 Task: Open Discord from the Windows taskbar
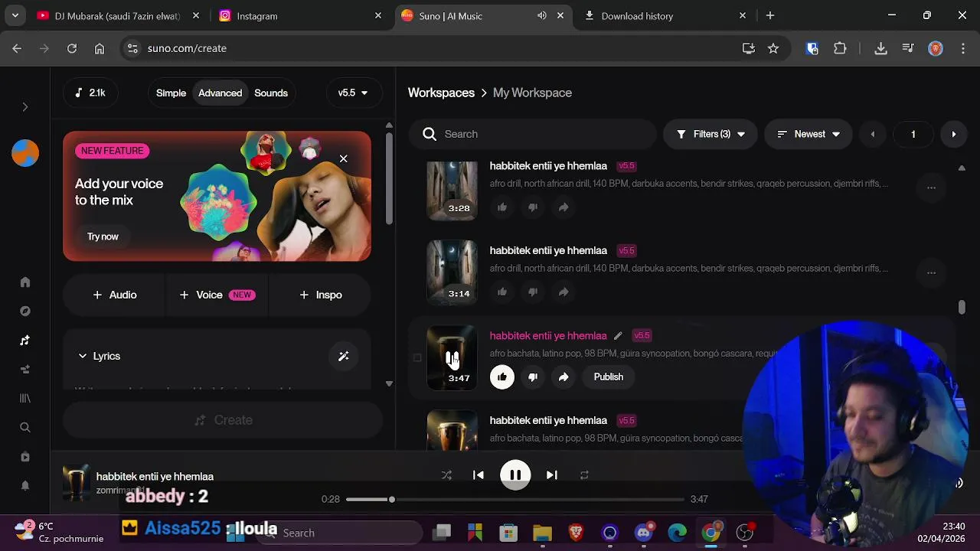[x=643, y=533]
